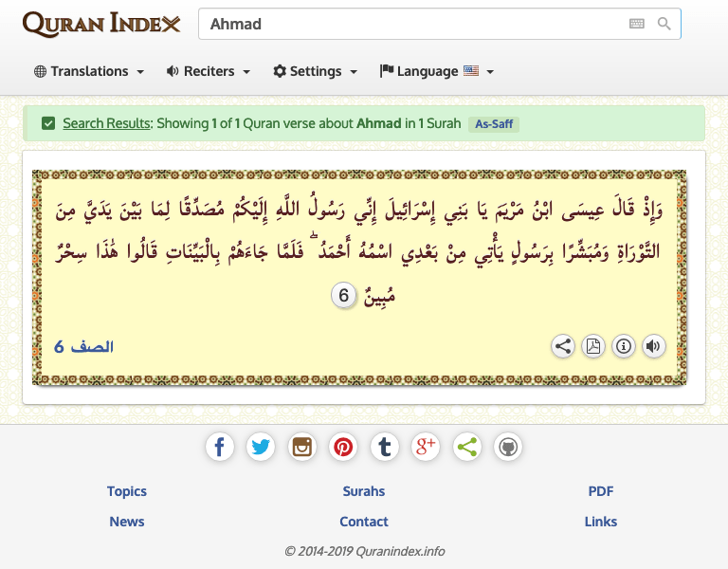
Task: Open the PDF icon for verse 6
Action: pos(593,346)
